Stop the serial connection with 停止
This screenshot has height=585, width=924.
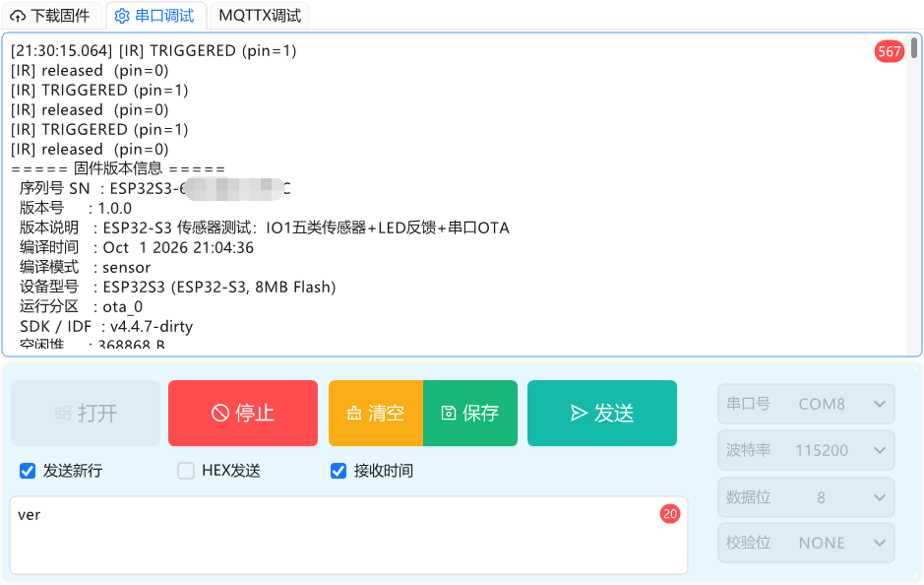point(243,413)
